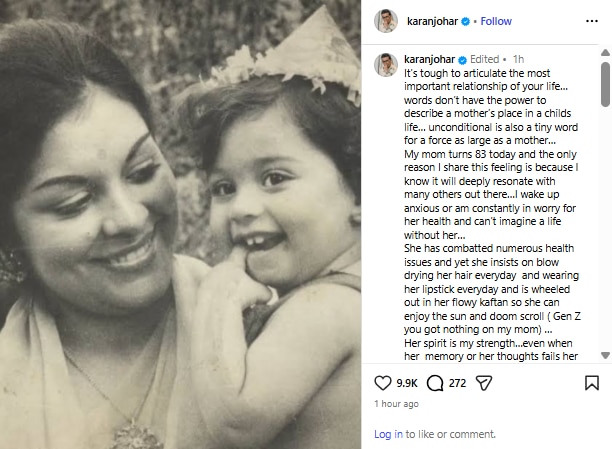
Task: Click the small avatar beside the caption
Action: click(386, 64)
